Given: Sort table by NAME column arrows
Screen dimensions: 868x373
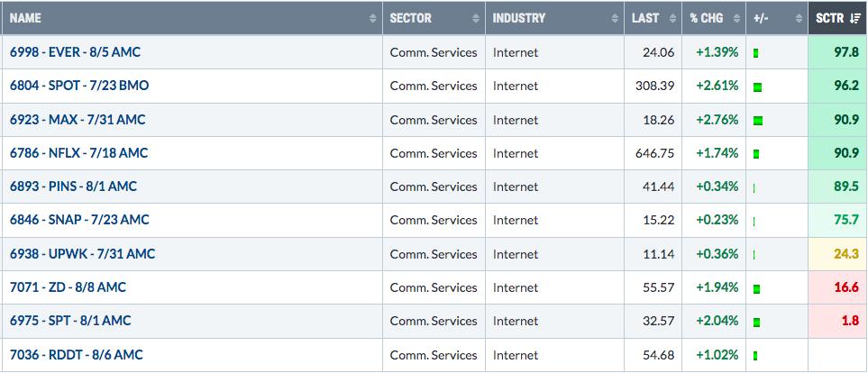Looking at the screenshot, I should (x=373, y=19).
